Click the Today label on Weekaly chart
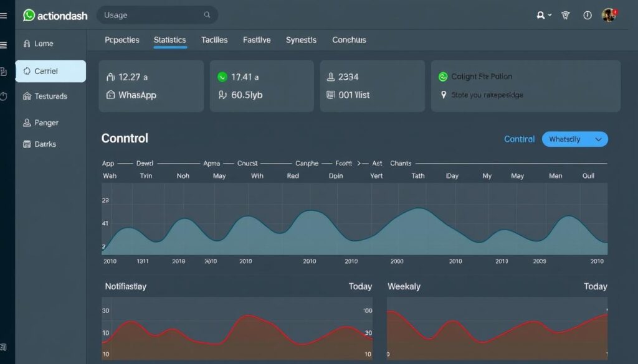This screenshot has height=364, width=638. pos(595,286)
